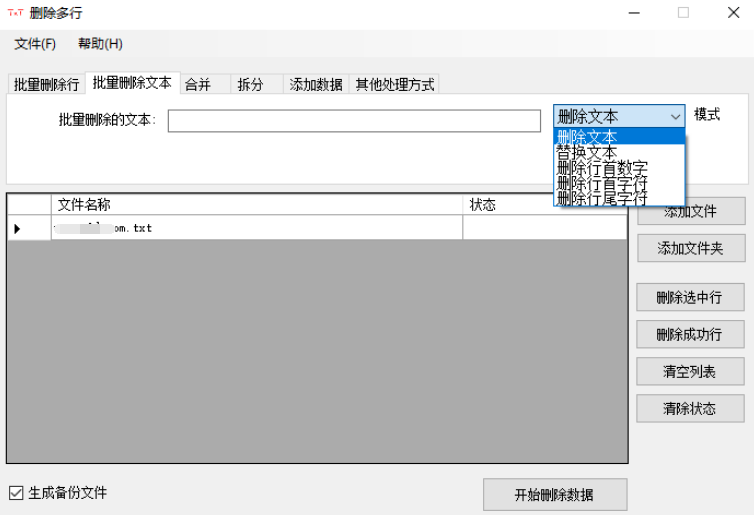Open the 其他处理方式 tab
This screenshot has height=515, width=754.
pos(394,84)
